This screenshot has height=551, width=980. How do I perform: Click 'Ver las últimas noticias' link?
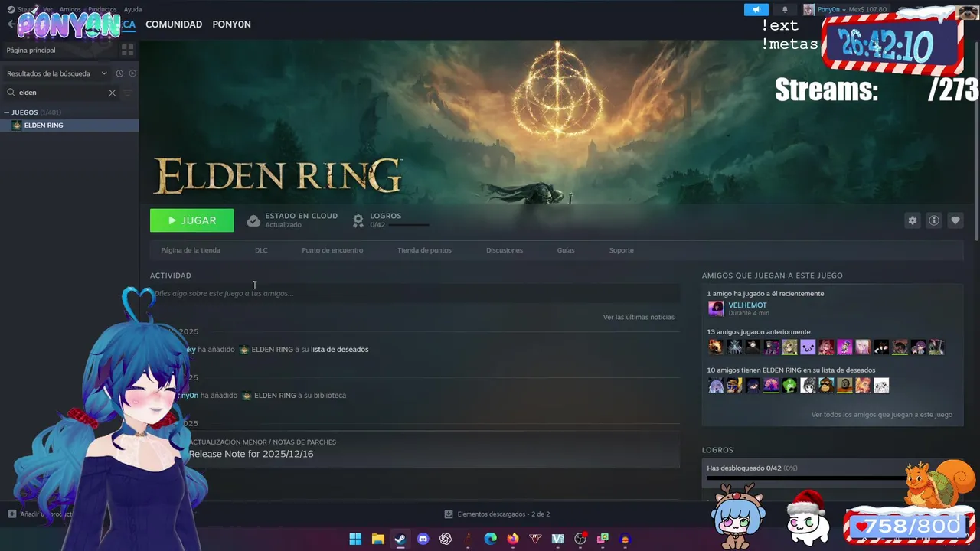tap(639, 317)
